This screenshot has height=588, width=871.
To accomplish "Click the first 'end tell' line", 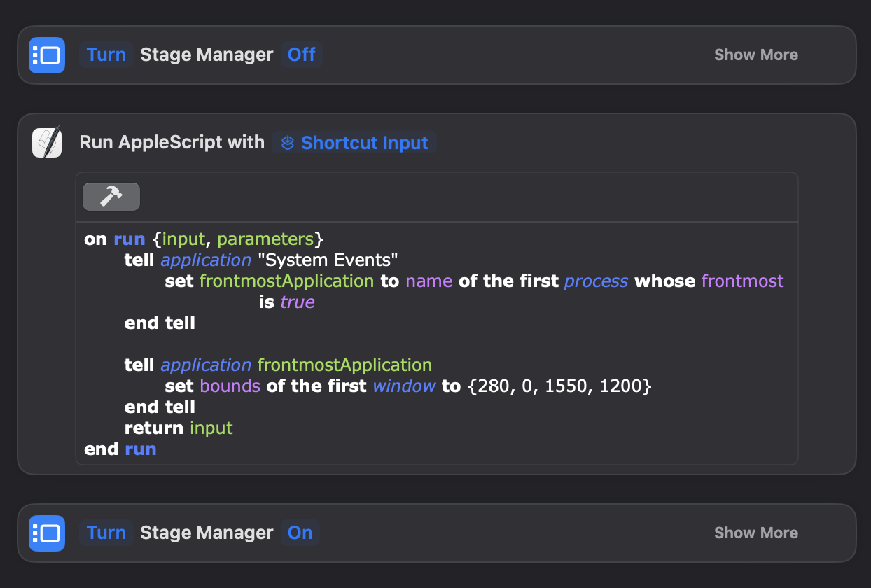I will pyautogui.click(x=160, y=323).
